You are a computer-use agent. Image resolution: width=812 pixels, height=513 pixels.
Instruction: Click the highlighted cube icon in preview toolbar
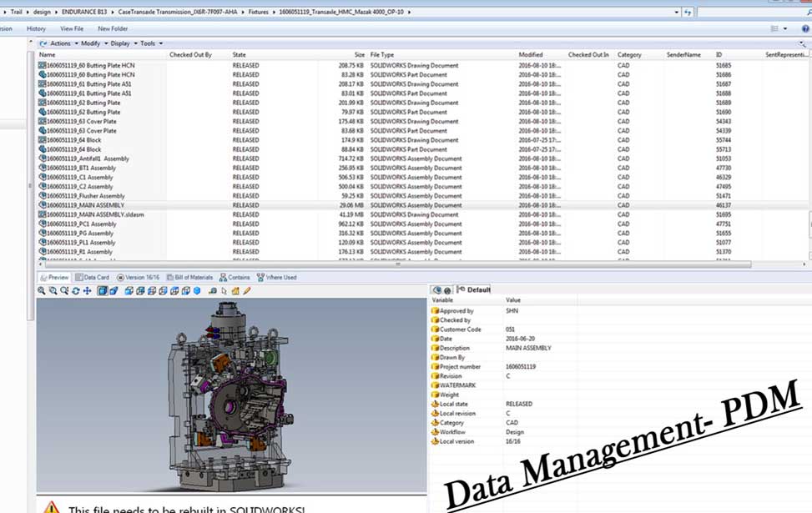point(103,291)
